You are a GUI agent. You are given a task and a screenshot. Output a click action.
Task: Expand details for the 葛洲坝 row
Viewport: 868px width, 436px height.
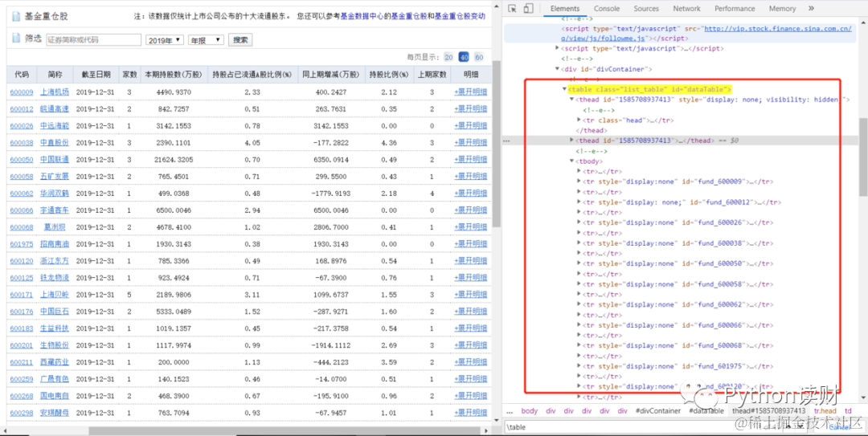(470, 227)
